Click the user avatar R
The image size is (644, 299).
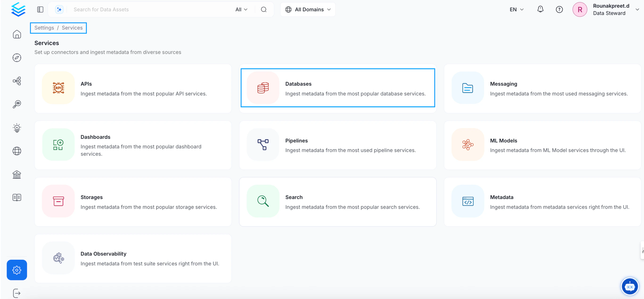click(580, 9)
